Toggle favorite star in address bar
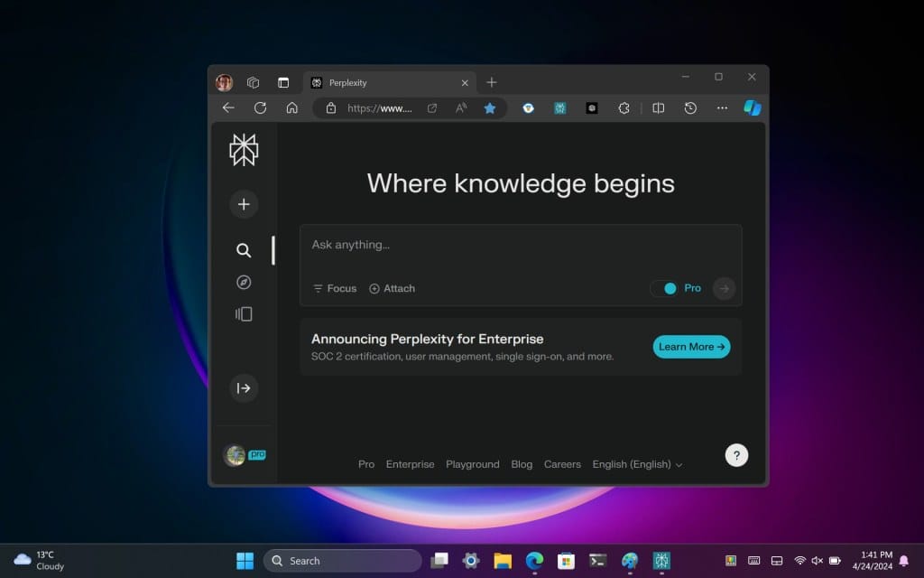924x578 pixels. 490,107
